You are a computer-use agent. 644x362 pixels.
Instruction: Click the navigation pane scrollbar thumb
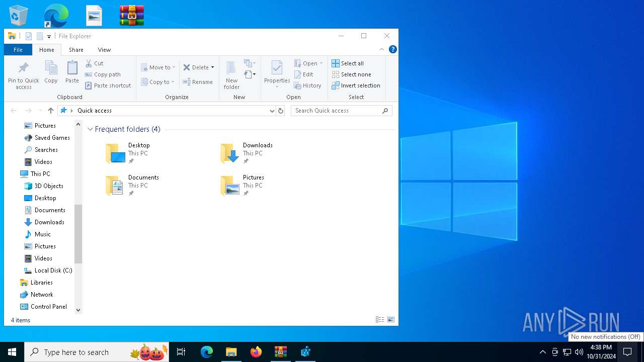(78, 234)
